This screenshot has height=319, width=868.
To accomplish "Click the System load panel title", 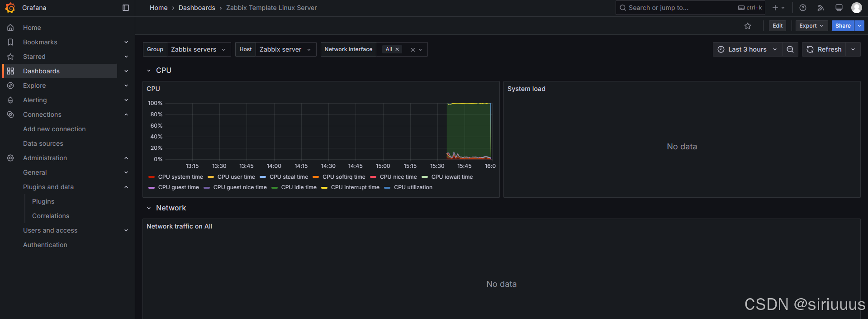I will click(x=526, y=89).
